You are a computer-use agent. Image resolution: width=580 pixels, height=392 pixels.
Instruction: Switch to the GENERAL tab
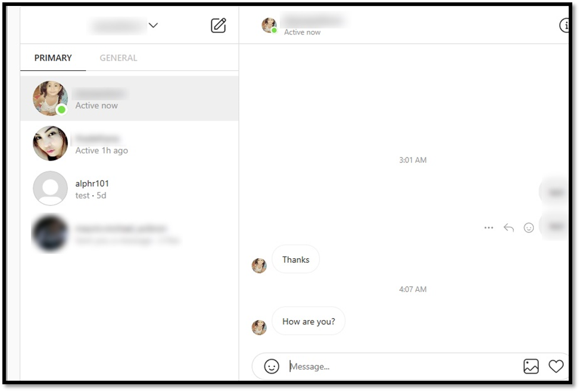pos(119,58)
